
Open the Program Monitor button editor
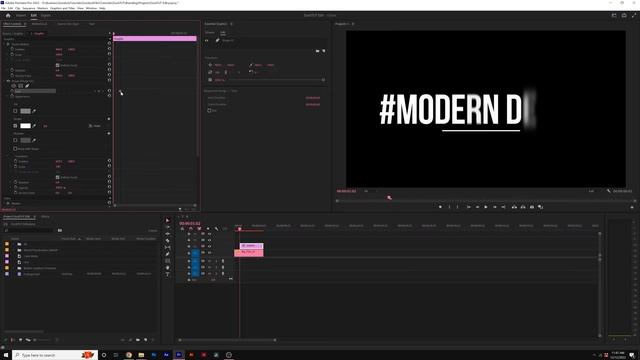point(632,207)
